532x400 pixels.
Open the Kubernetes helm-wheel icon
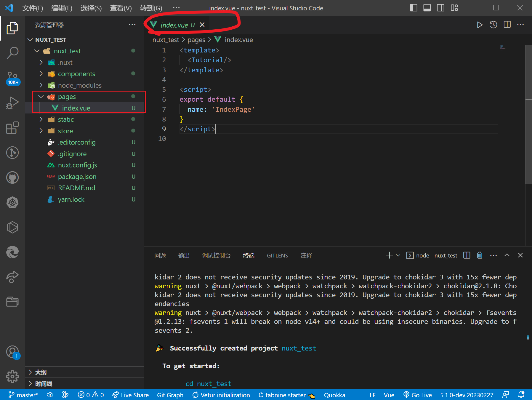(12, 202)
